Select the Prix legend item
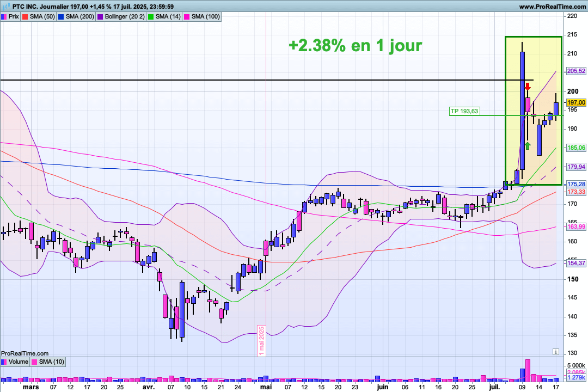 (x=10, y=16)
